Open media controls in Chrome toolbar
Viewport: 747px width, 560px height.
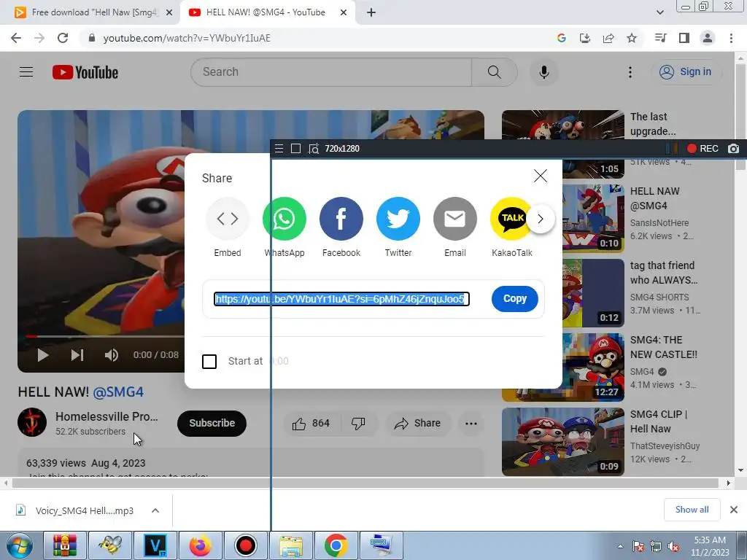[x=660, y=38]
